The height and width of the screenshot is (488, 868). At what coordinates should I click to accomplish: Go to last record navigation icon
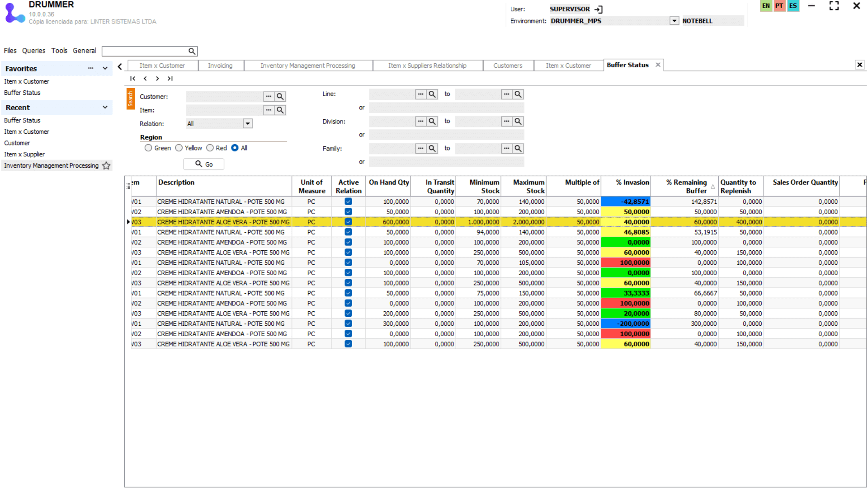point(170,79)
